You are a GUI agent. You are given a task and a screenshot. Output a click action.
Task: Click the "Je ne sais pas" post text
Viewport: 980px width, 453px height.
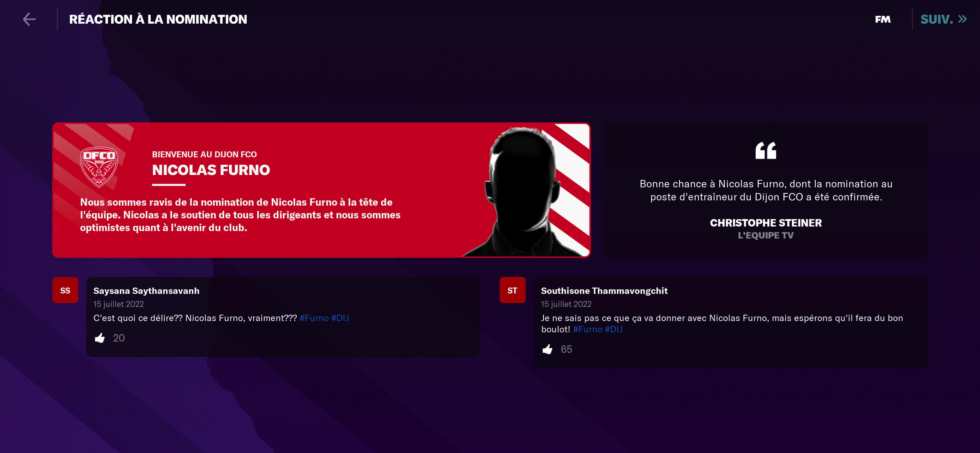pos(722,324)
